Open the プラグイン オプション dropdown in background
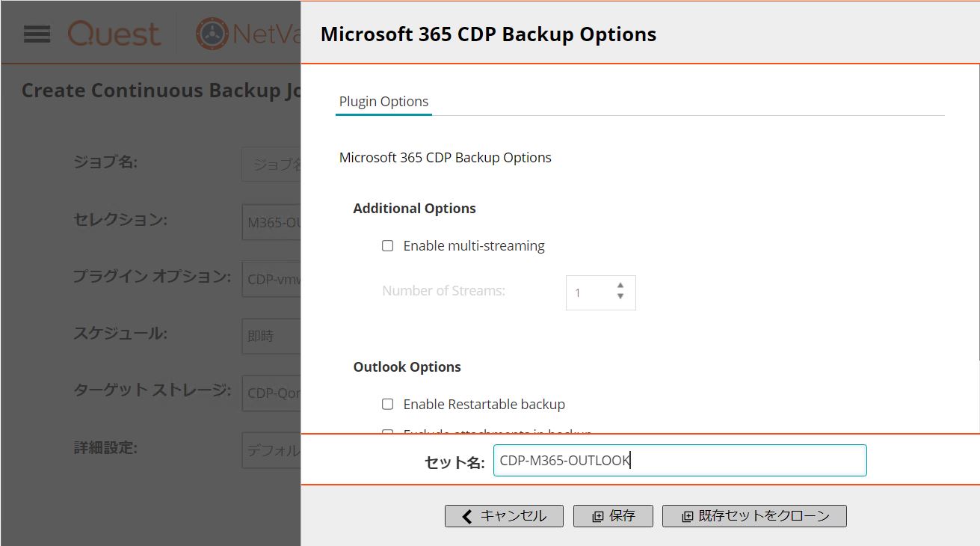980x546 pixels. tap(271, 279)
